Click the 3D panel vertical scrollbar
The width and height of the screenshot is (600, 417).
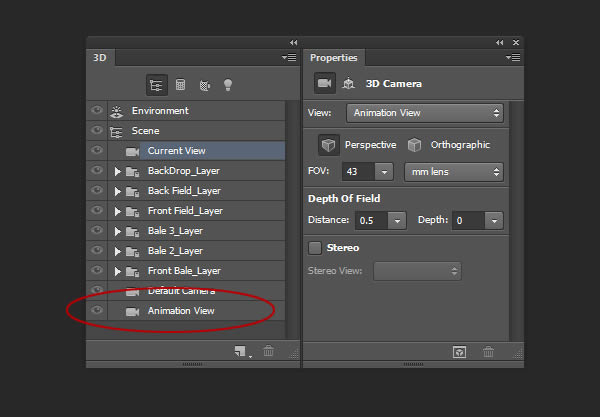[293, 220]
